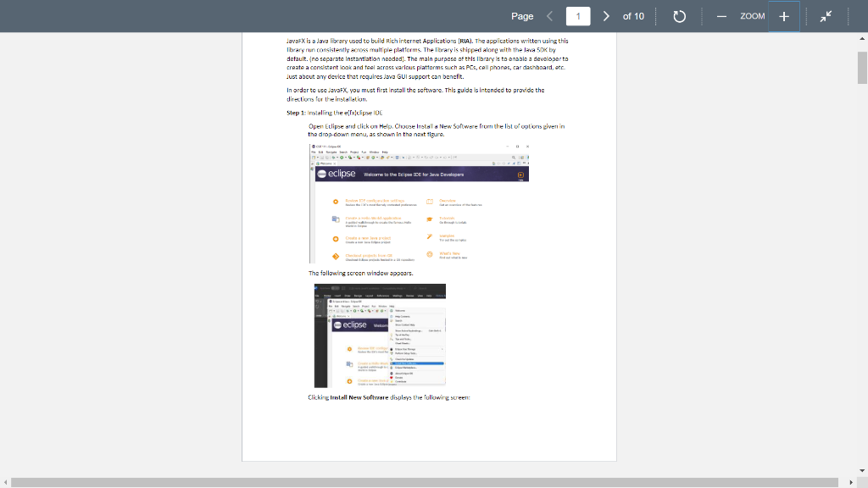Click the paragraph starting "JavaFX is a Java library"
The width and height of the screenshot is (868, 488).
click(x=427, y=58)
